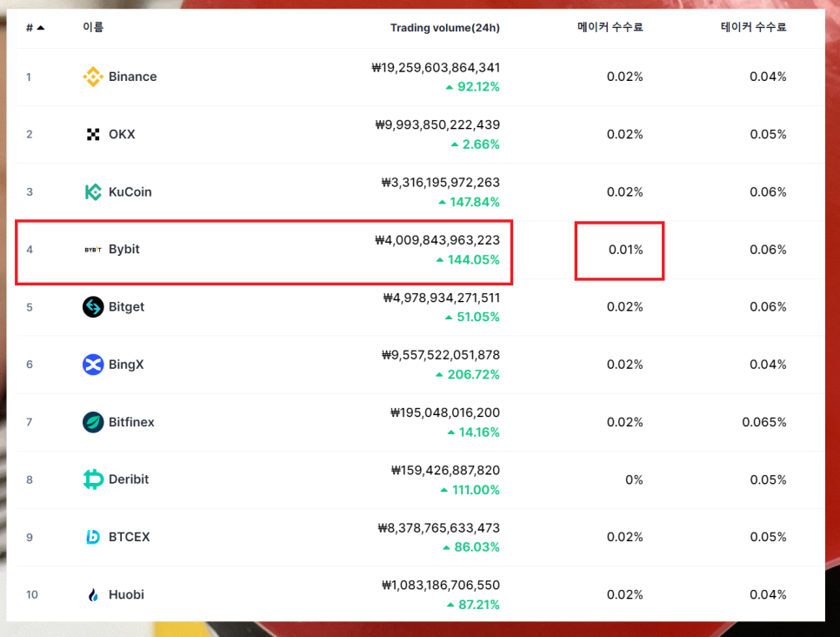Screen dimensions: 840x637
Task: Click the BTCEX logo icon
Action: [93, 537]
